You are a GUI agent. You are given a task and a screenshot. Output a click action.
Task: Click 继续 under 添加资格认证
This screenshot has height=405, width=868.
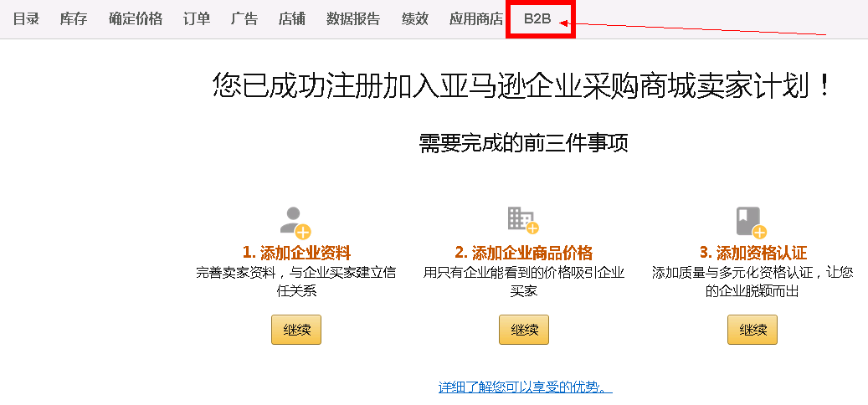pos(752,330)
